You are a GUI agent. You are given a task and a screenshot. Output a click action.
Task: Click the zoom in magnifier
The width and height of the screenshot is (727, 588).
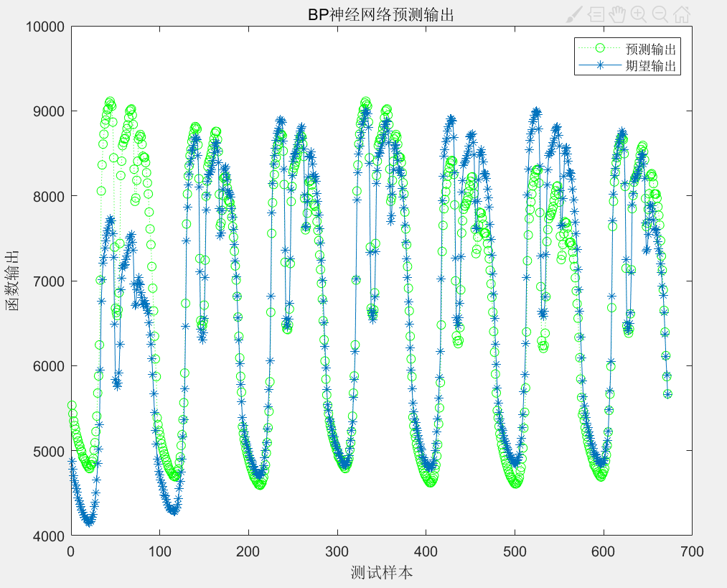639,14
